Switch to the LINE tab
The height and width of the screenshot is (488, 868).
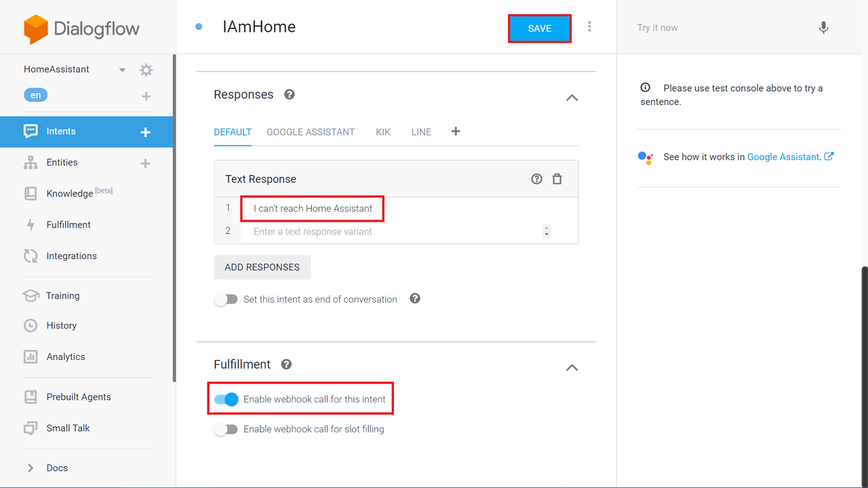coord(421,132)
